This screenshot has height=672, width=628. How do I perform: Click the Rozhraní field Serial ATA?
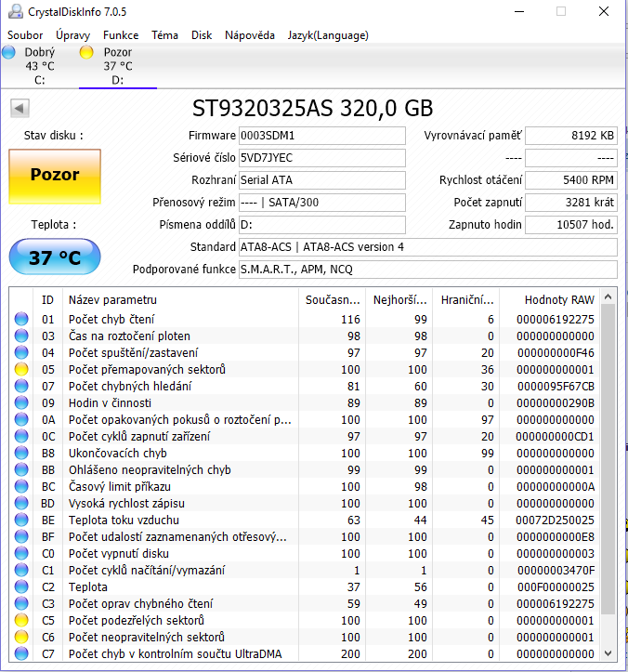[322, 180]
